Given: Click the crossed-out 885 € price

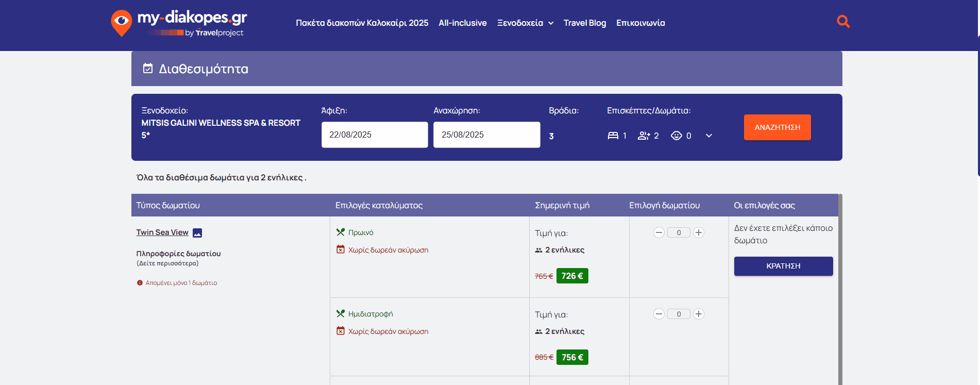Looking at the screenshot, I should tap(544, 357).
